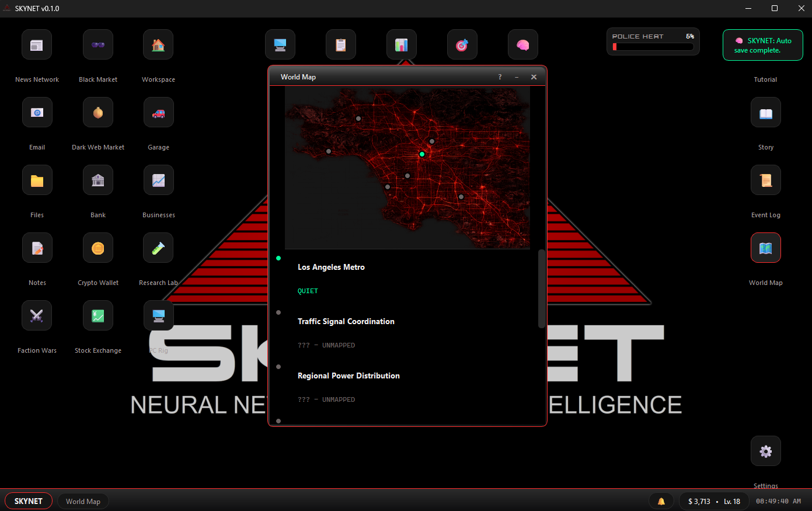Open the Workspace house icon

[158, 45]
